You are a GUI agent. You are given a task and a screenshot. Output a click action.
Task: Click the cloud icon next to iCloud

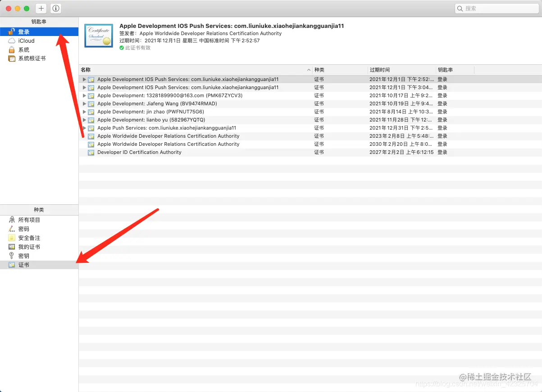pos(12,41)
